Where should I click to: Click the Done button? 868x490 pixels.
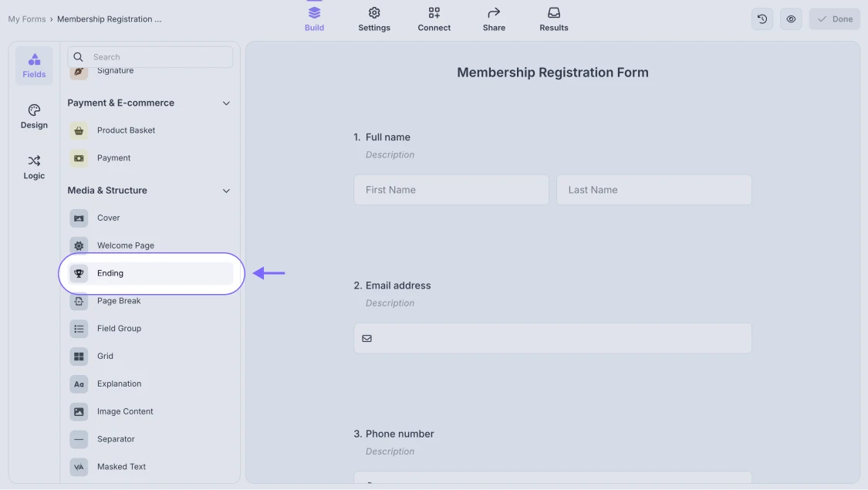point(834,19)
